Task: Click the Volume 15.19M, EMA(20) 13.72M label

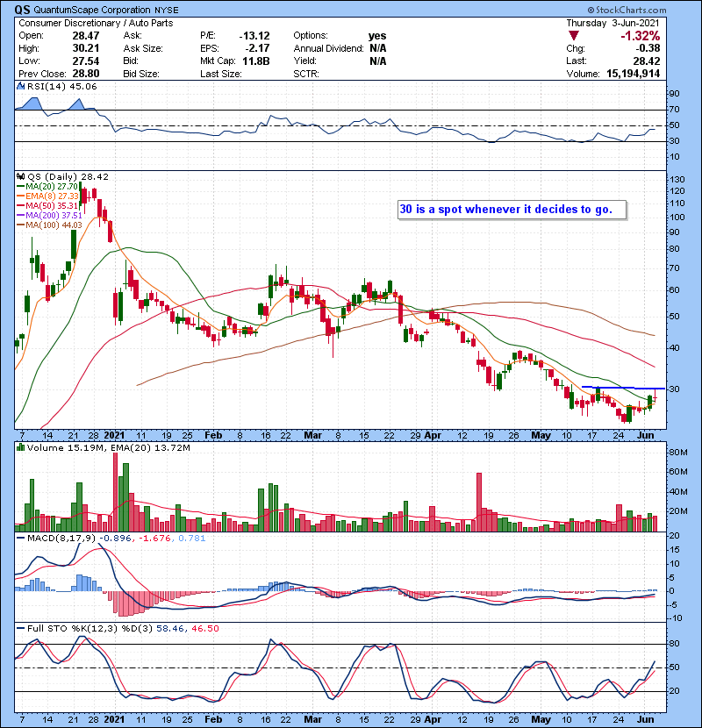Action: point(108,447)
